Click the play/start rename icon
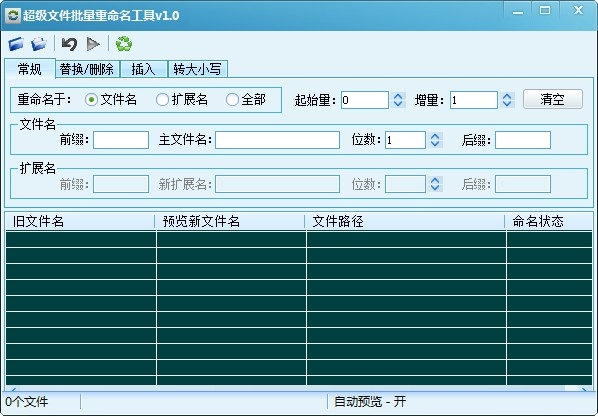The image size is (598, 416). pos(93,44)
